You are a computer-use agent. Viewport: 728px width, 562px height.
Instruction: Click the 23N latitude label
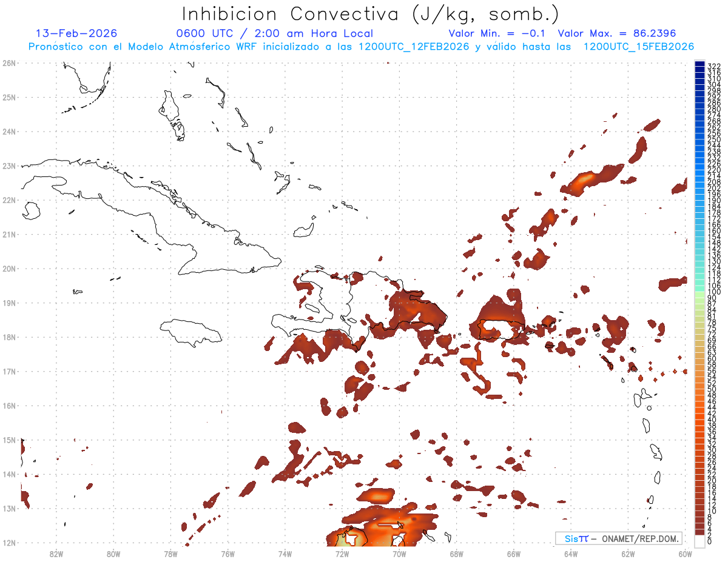coord(9,166)
